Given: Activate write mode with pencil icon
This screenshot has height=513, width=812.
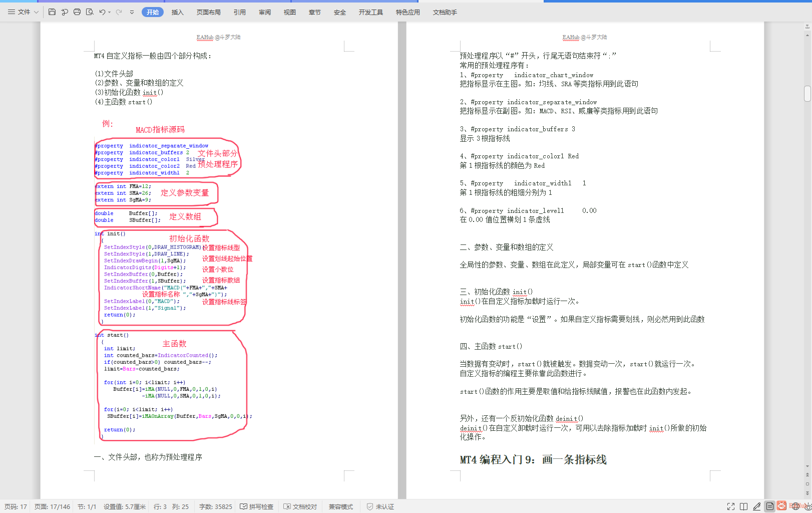Looking at the screenshot, I should pos(756,506).
